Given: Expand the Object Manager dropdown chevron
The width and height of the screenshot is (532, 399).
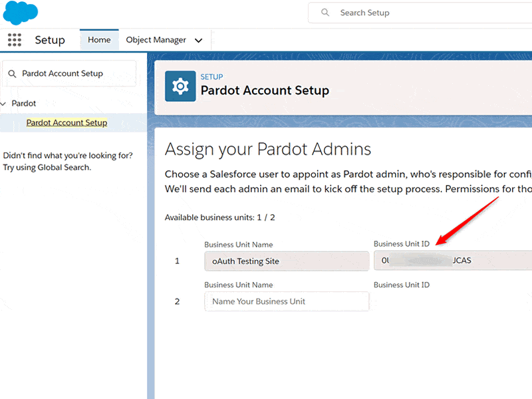Looking at the screenshot, I should [198, 41].
